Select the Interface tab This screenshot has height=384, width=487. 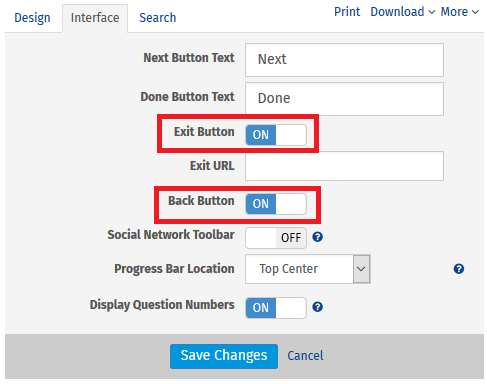point(95,18)
